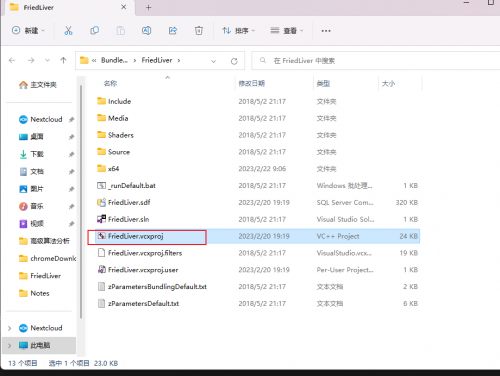This screenshot has width=500, height=376.
Task: Click the Share icon in toolbar
Action: (173, 31)
